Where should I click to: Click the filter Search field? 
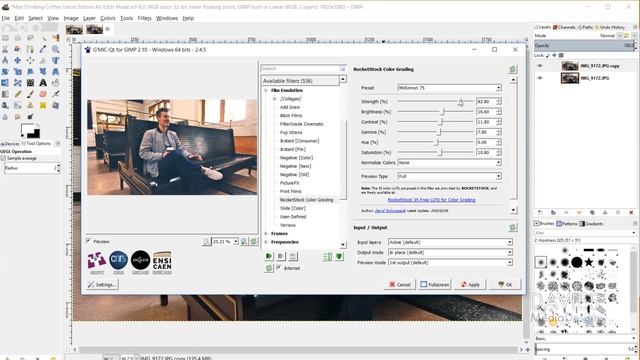303,69
